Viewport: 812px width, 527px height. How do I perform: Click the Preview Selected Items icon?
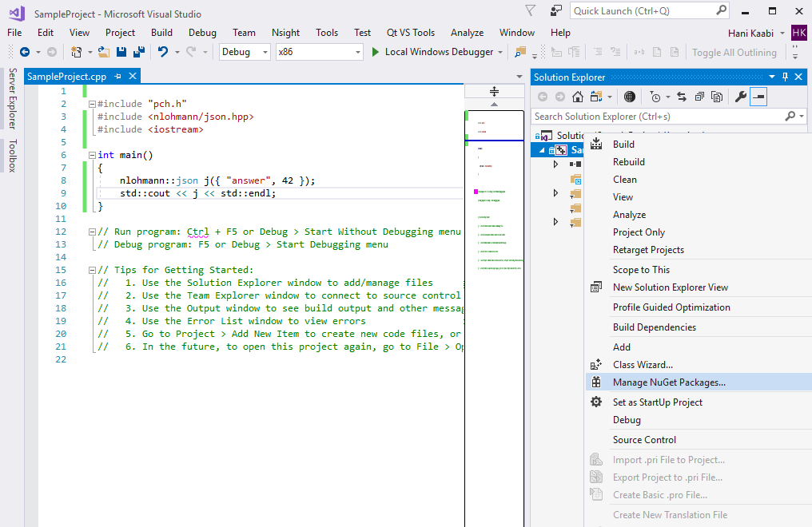point(758,97)
